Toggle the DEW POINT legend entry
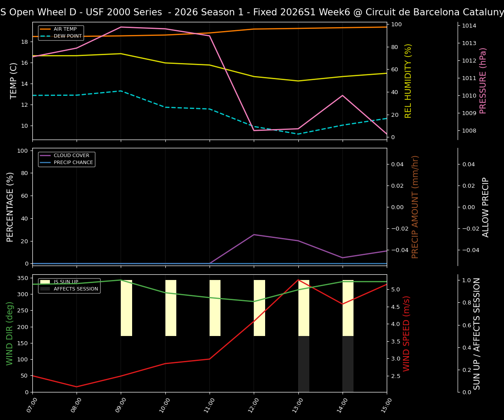The image size is (504, 420). [68, 35]
